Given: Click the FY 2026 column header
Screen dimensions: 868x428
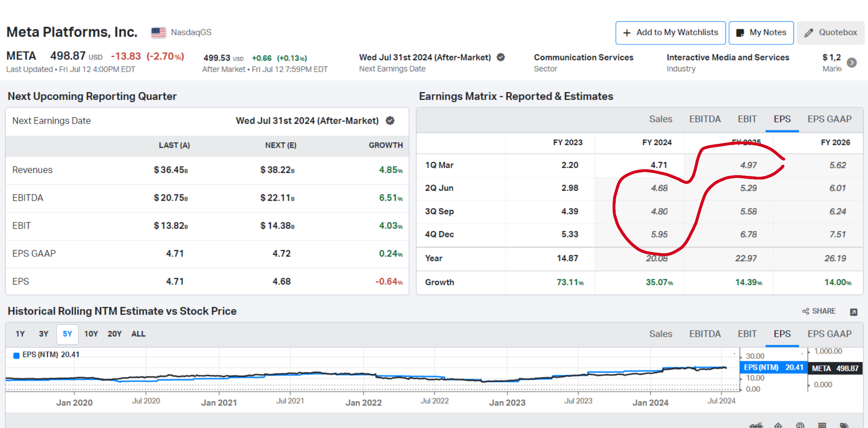Looking at the screenshot, I should coord(836,143).
